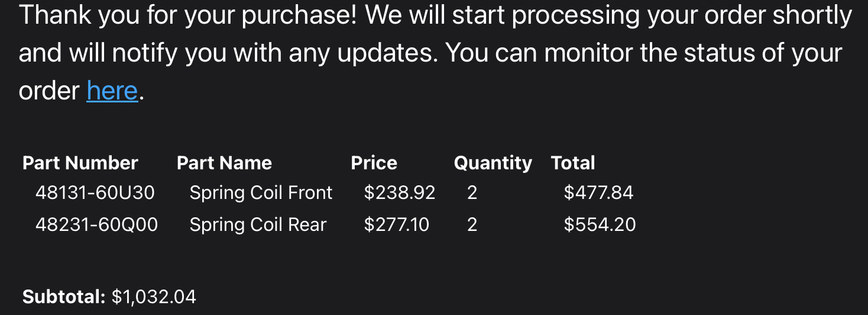
Task: Click the Part Number column header
Action: click(80, 163)
